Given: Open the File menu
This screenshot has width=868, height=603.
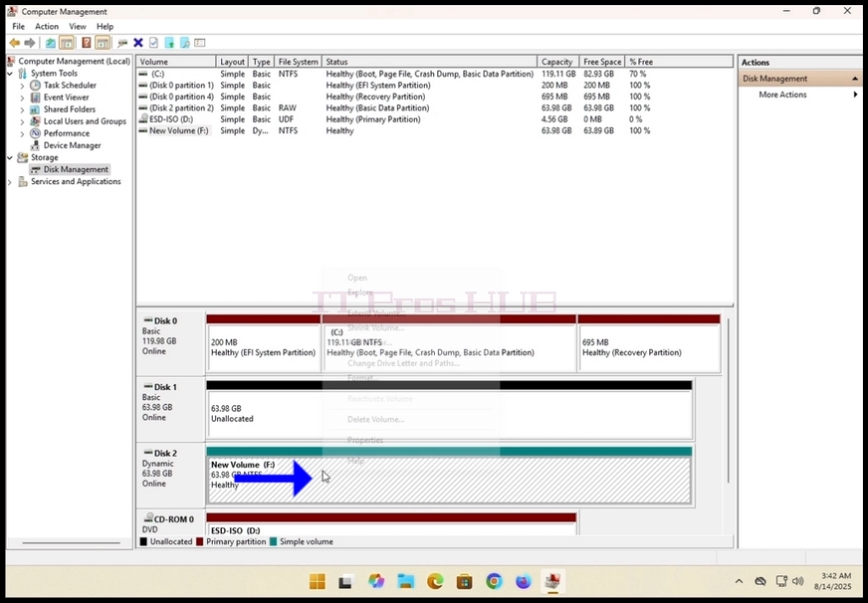Looking at the screenshot, I should 19,26.
